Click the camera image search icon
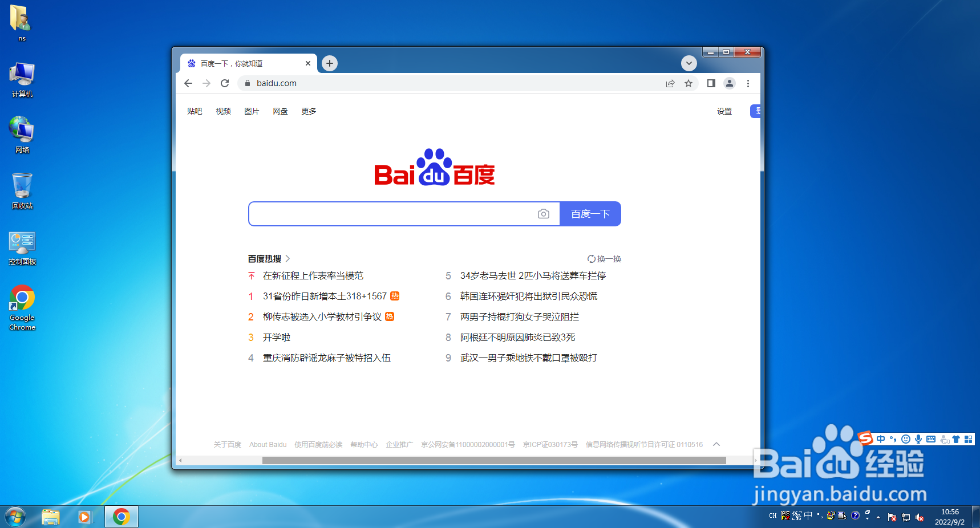Image resolution: width=980 pixels, height=528 pixels. coord(544,214)
